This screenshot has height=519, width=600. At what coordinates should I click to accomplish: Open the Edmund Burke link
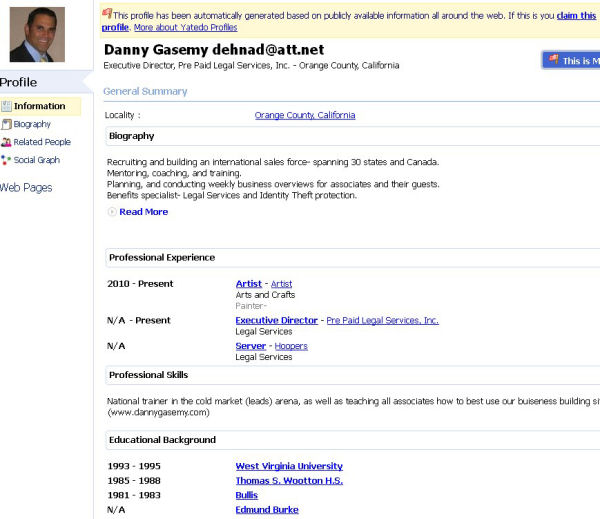click(267, 510)
